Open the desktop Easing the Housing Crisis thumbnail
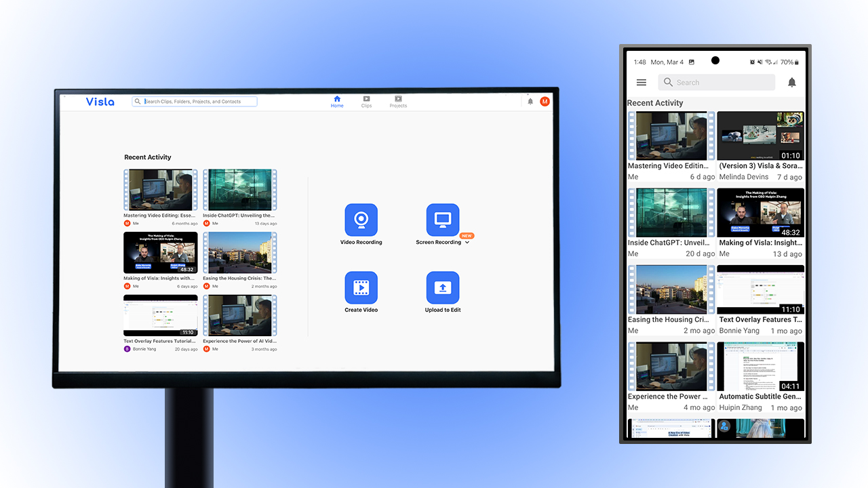The width and height of the screenshot is (868, 488). click(240, 253)
